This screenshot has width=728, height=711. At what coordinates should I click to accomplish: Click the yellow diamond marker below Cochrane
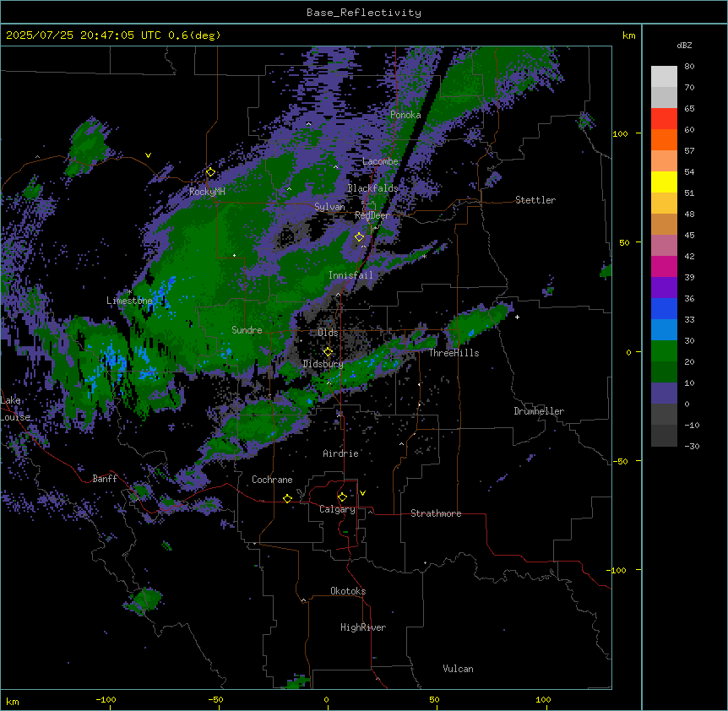coord(287,498)
